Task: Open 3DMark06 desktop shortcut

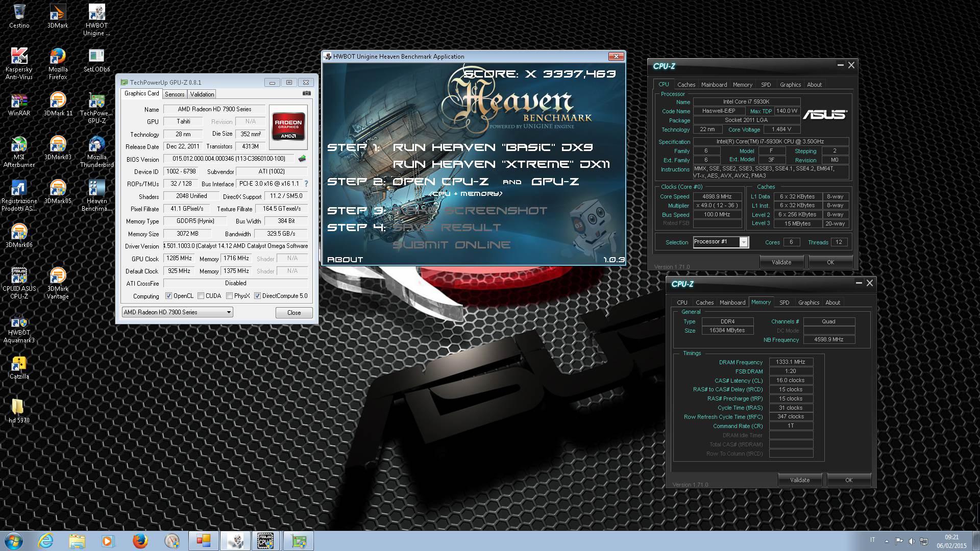Action: pos(19,236)
